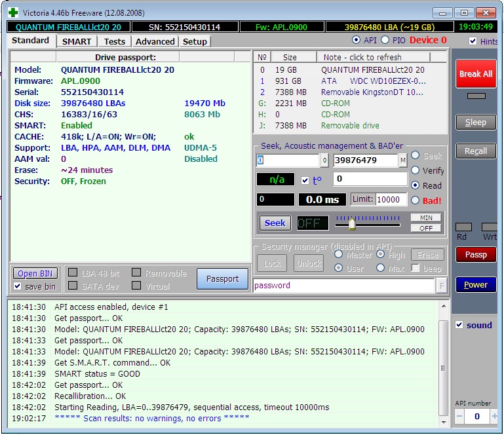Open the Advanced tab
Image resolution: width=504 pixels, height=435 pixels.
[155, 41]
